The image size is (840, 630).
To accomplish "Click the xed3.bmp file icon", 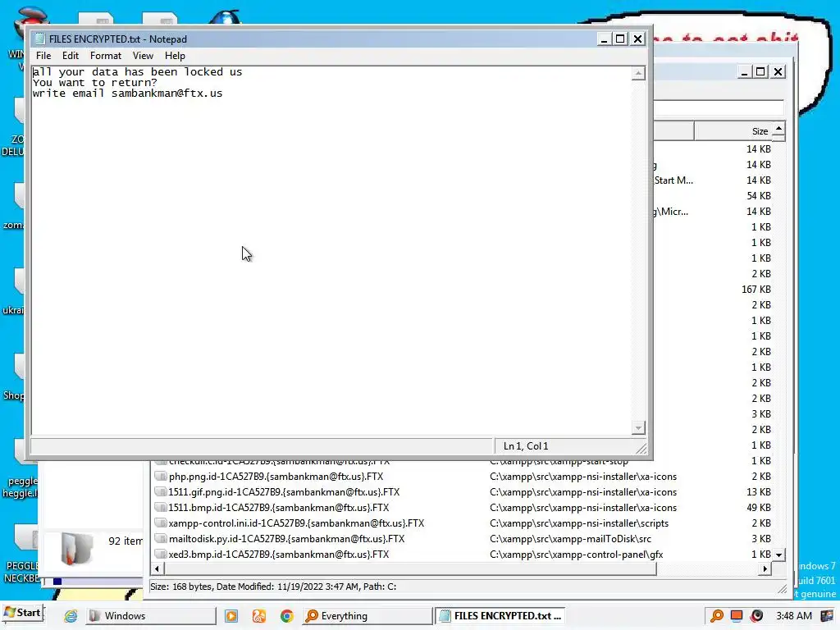I will [160, 554].
